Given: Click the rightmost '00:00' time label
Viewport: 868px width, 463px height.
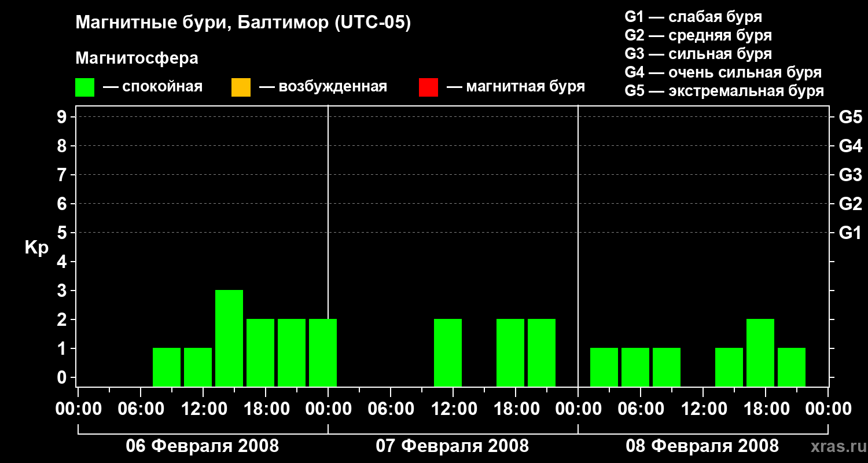Looking at the screenshot, I should pyautogui.click(x=829, y=409).
